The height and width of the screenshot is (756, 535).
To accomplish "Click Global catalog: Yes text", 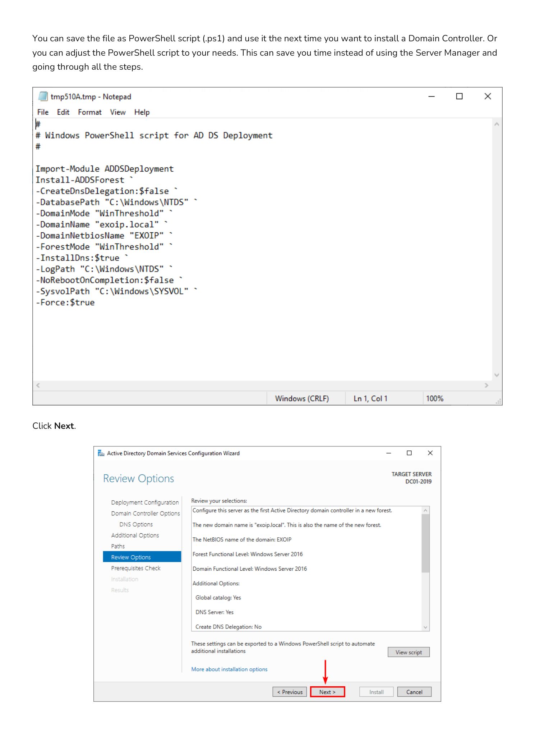I will pyautogui.click(x=218, y=598).
